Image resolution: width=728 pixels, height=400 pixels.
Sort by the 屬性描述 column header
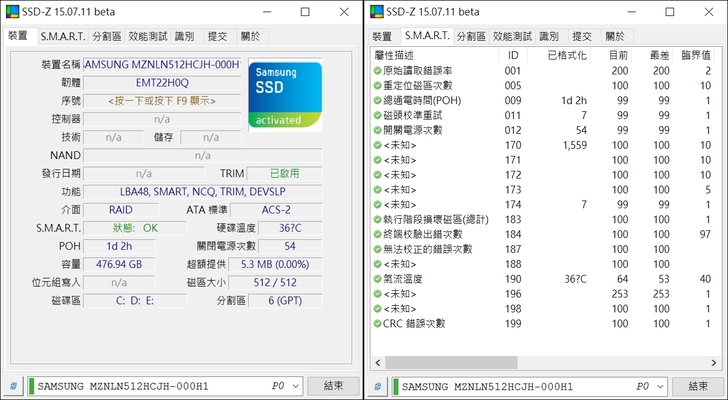[435, 56]
